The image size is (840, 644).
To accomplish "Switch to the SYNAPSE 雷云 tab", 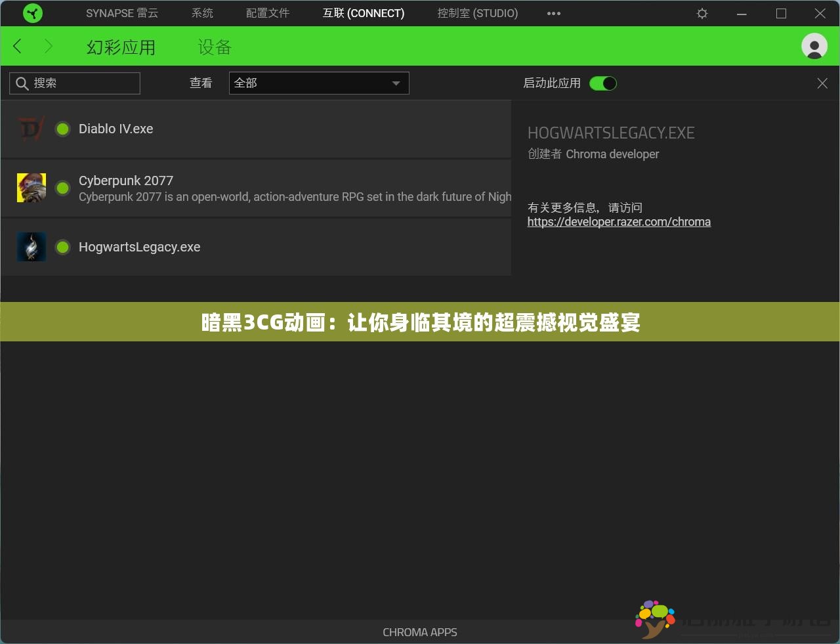I will [122, 13].
